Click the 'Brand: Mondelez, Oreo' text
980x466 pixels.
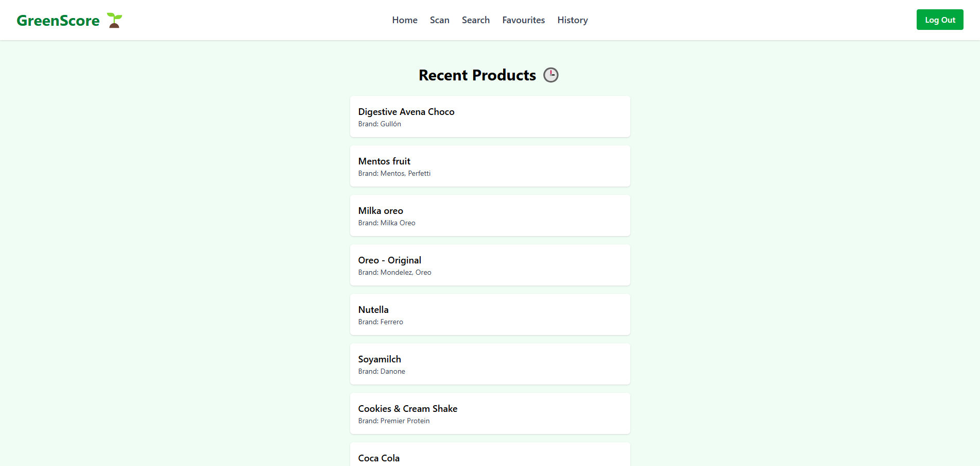tap(395, 272)
